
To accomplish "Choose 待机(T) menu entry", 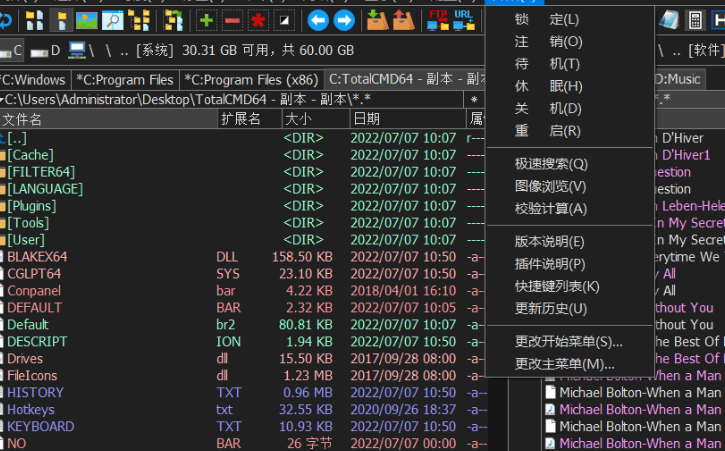I will coord(570,64).
